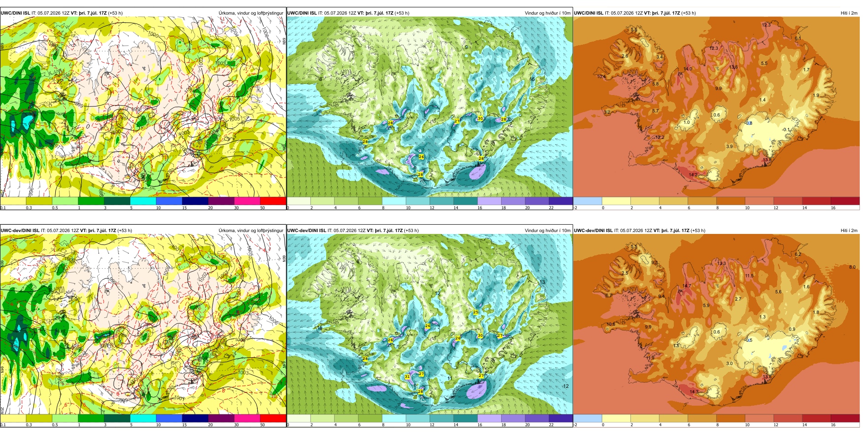
Task: Click the 10.6 value on UWC-dev temperature map
Action: [611, 324]
